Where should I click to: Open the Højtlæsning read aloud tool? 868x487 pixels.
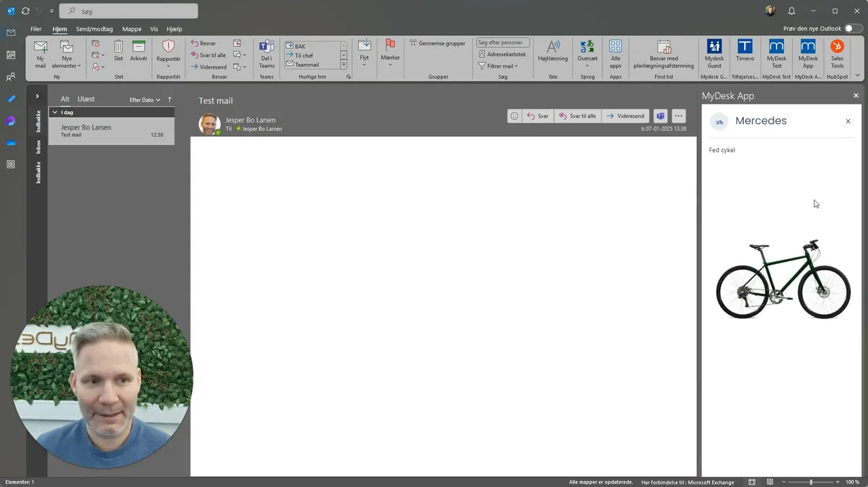click(553, 52)
